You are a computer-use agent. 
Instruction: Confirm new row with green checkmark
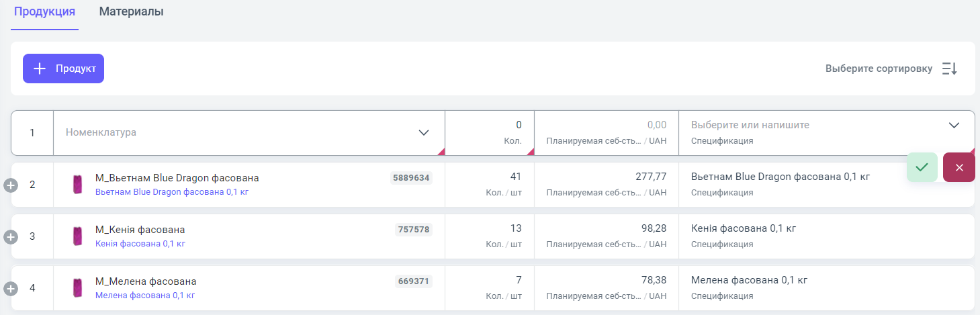[922, 167]
